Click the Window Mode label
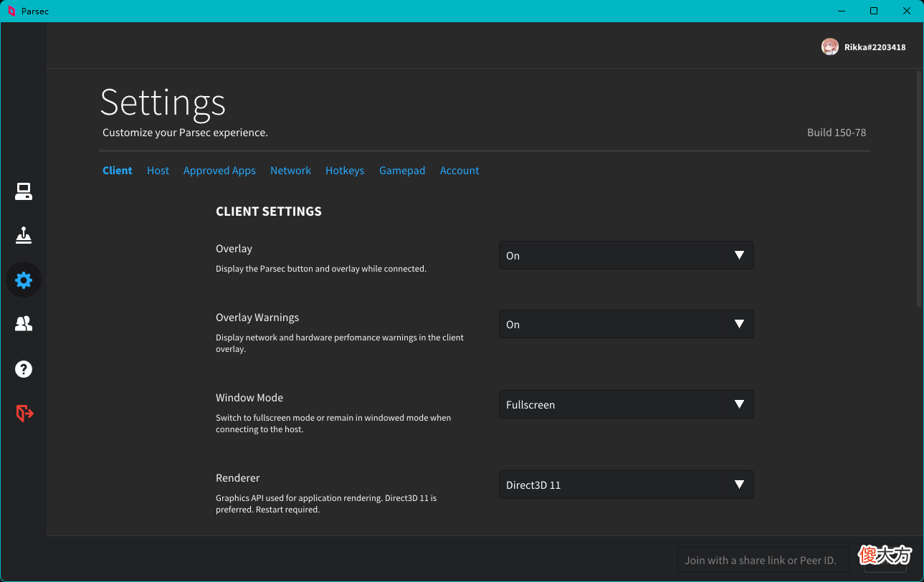 tap(249, 398)
